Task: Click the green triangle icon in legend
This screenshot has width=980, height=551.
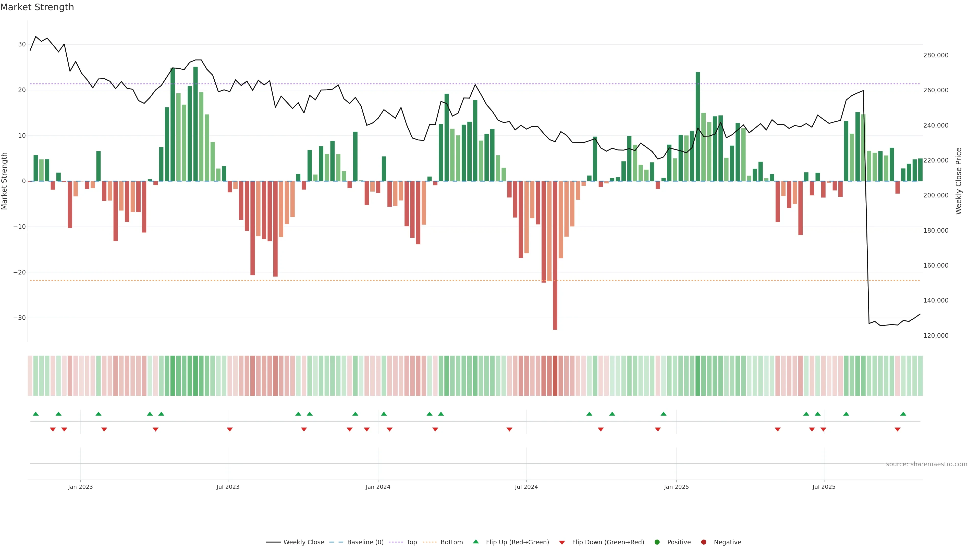Action: [475, 542]
